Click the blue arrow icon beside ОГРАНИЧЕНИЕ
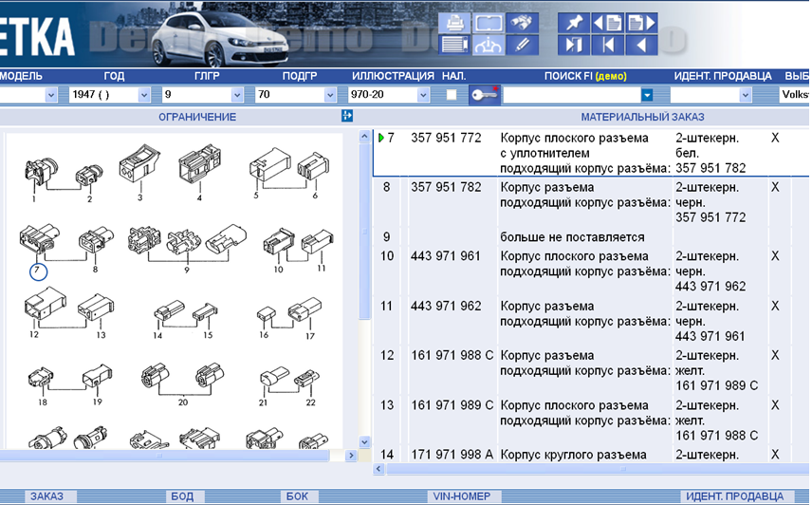 347,116
